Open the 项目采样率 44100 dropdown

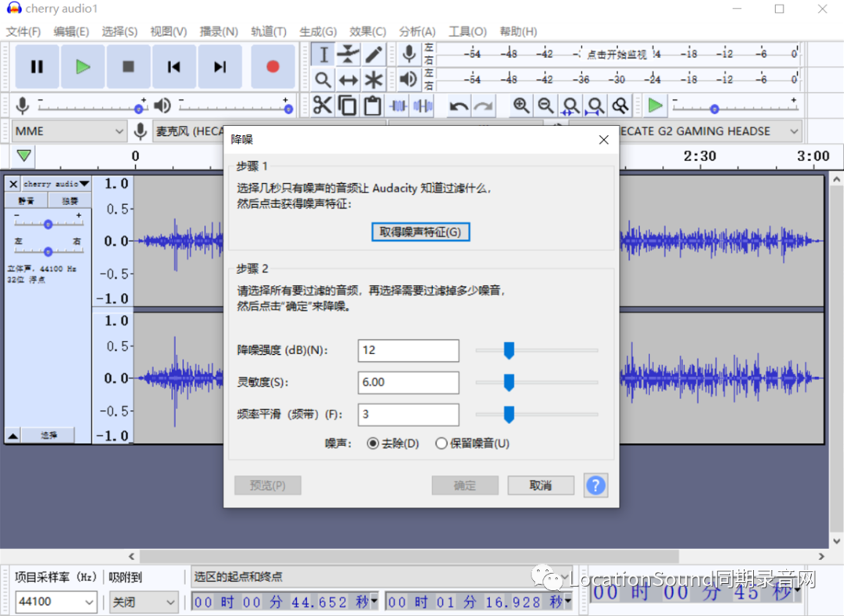pos(55,601)
